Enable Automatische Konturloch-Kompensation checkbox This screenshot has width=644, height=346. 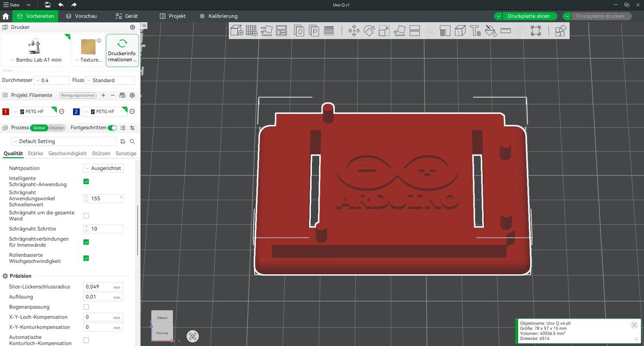click(x=86, y=340)
